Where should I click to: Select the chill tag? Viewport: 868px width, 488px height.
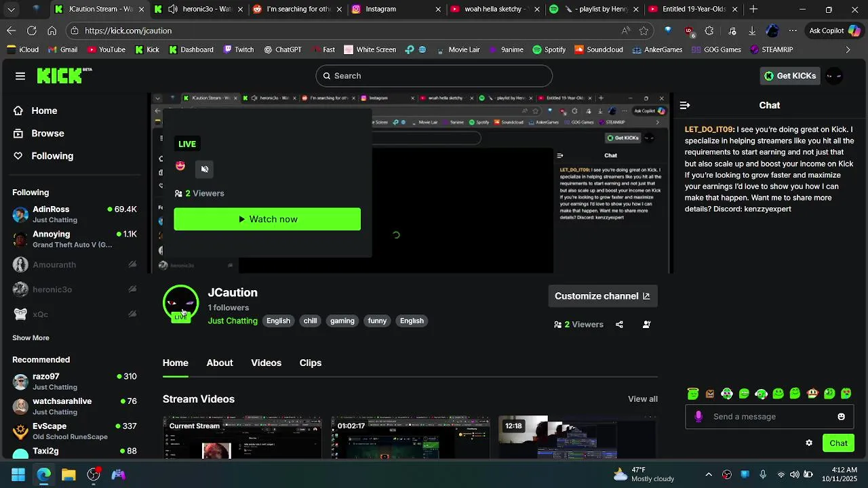point(310,321)
